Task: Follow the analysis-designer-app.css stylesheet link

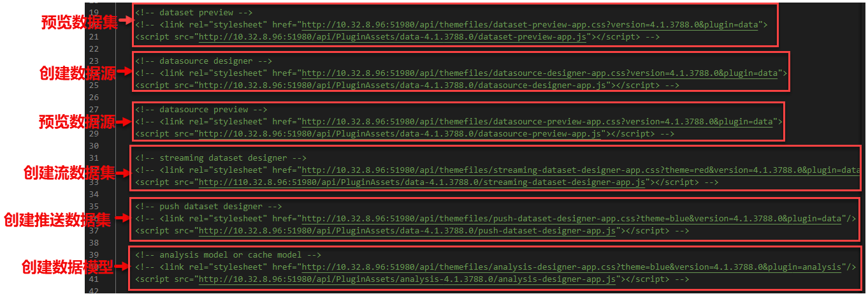Action: 572,267
